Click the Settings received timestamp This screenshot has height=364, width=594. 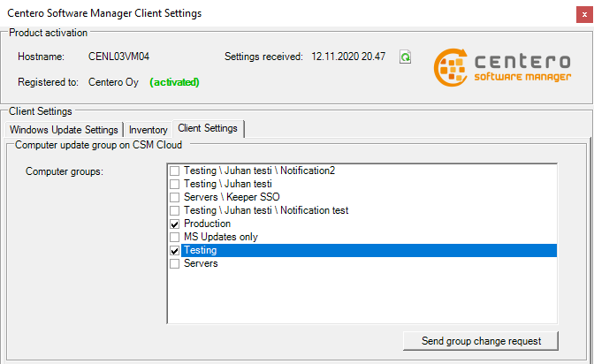click(347, 57)
